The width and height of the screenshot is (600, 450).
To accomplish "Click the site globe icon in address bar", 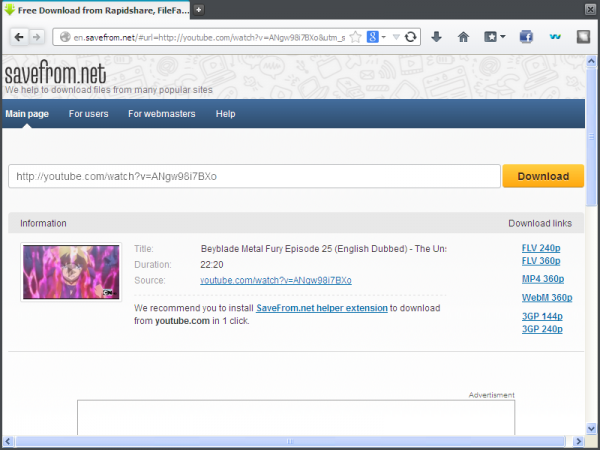I will tap(65, 37).
